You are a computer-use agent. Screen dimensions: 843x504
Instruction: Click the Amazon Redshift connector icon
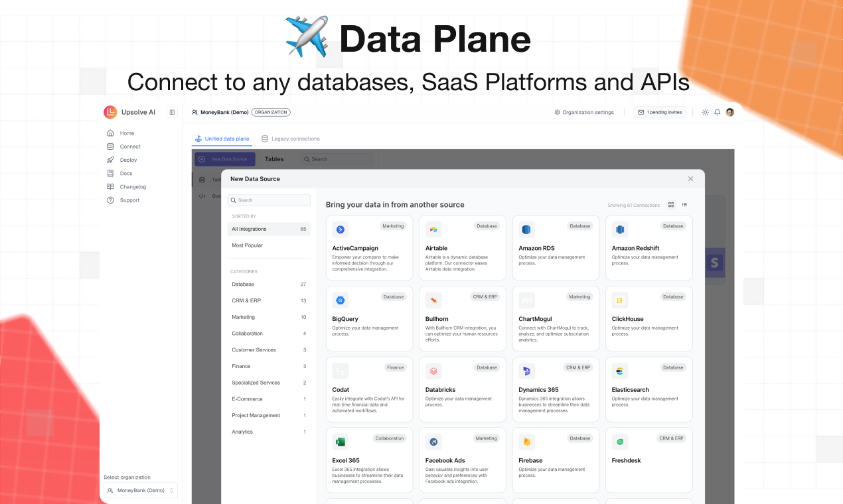tap(620, 229)
